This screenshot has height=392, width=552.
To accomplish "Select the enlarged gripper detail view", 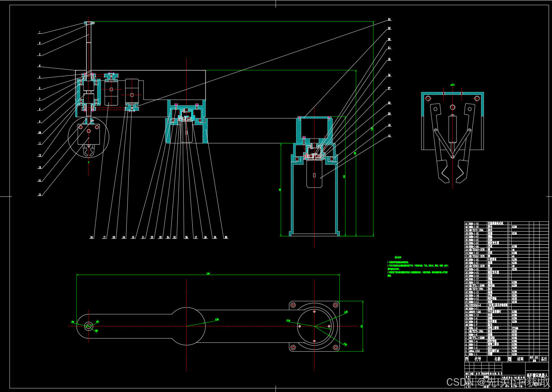I will [x=452, y=137].
